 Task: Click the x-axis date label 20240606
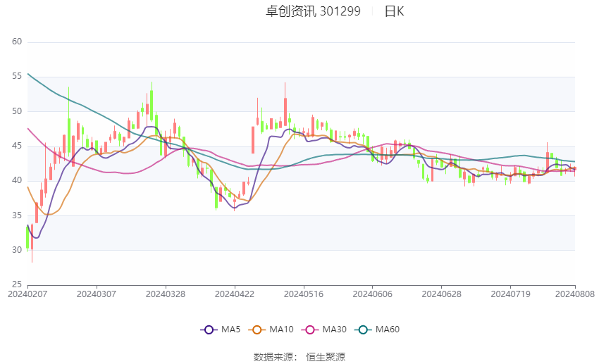tap(373, 294)
